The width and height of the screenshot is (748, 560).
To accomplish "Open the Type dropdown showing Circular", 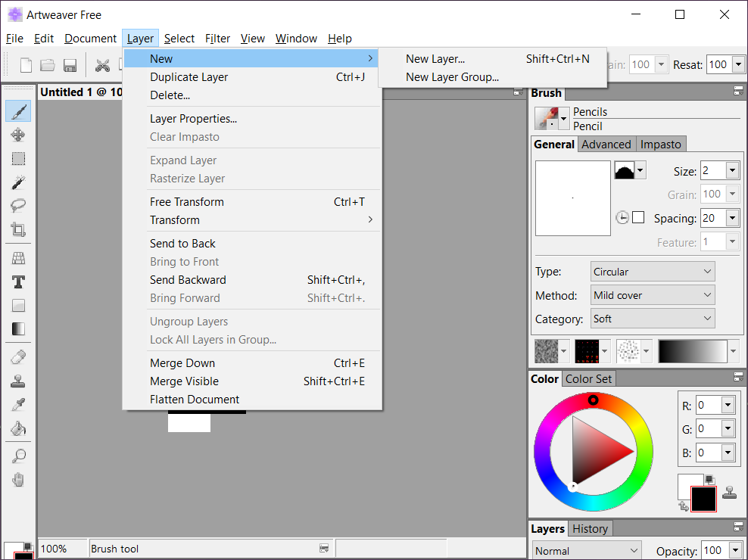I will tap(653, 272).
